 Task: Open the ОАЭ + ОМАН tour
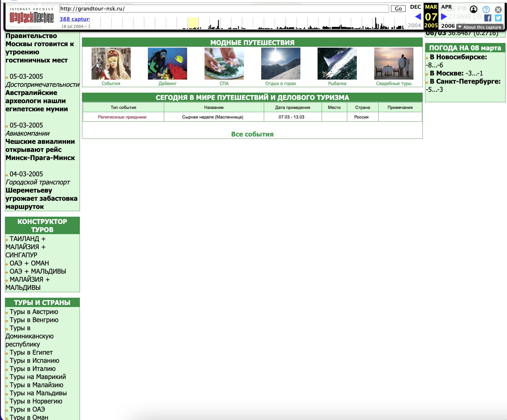click(x=29, y=263)
